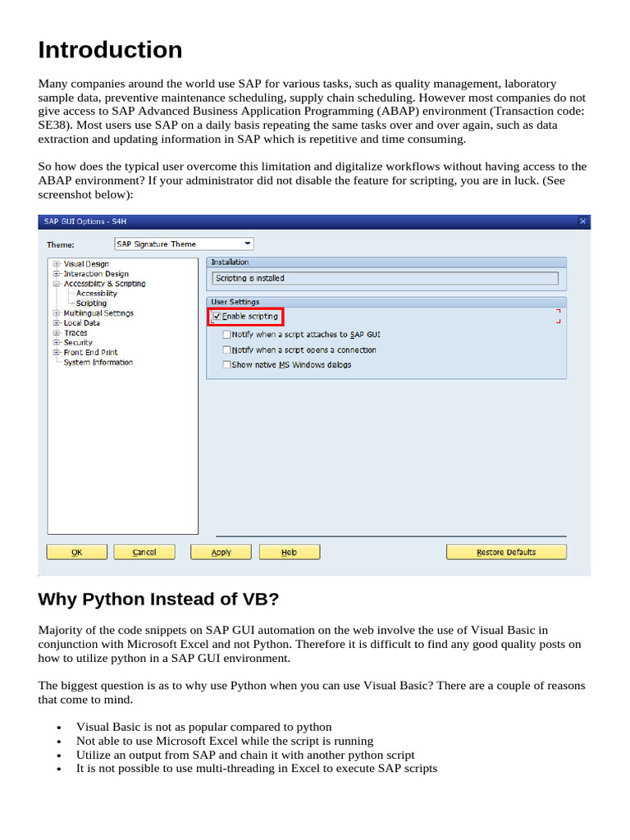Check Notify when a script attaches to SAP GUI

226,335
